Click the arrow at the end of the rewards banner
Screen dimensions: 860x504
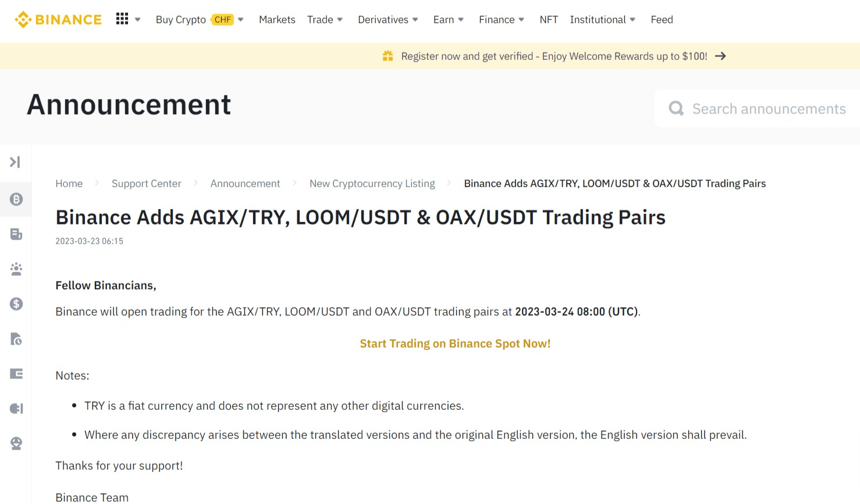coord(720,56)
